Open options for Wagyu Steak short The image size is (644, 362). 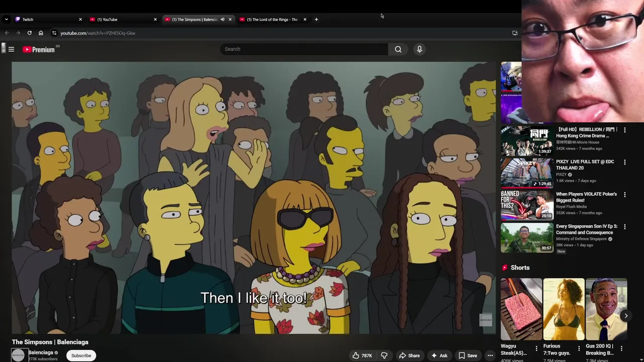click(x=536, y=348)
